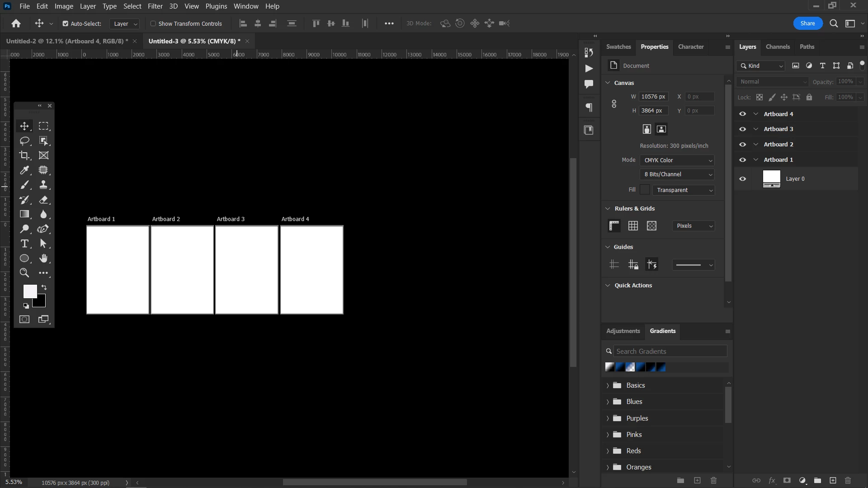
Task: Select the Crop tool
Action: click(x=24, y=155)
